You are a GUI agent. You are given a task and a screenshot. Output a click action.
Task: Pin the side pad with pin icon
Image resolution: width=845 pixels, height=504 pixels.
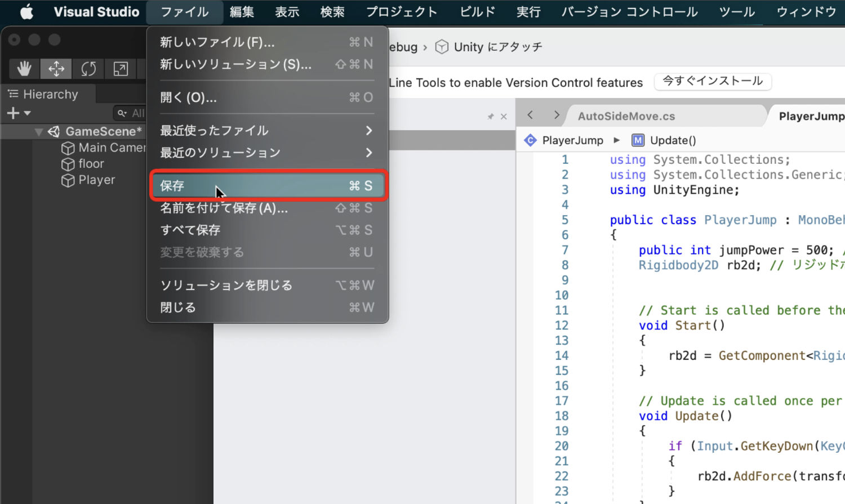coord(490,117)
